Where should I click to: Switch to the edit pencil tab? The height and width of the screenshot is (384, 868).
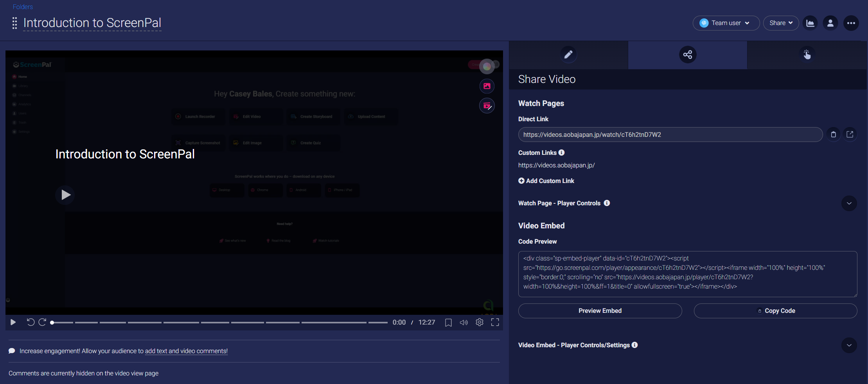coord(568,55)
